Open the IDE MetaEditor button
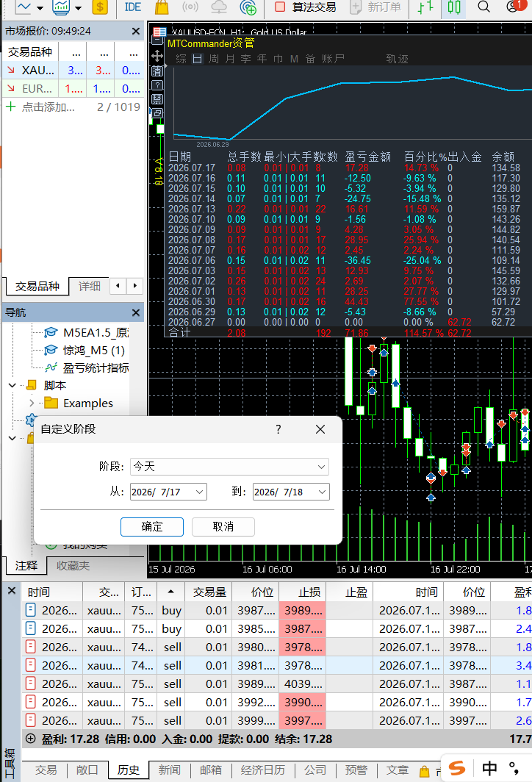The height and width of the screenshot is (782, 532). pos(132,7)
